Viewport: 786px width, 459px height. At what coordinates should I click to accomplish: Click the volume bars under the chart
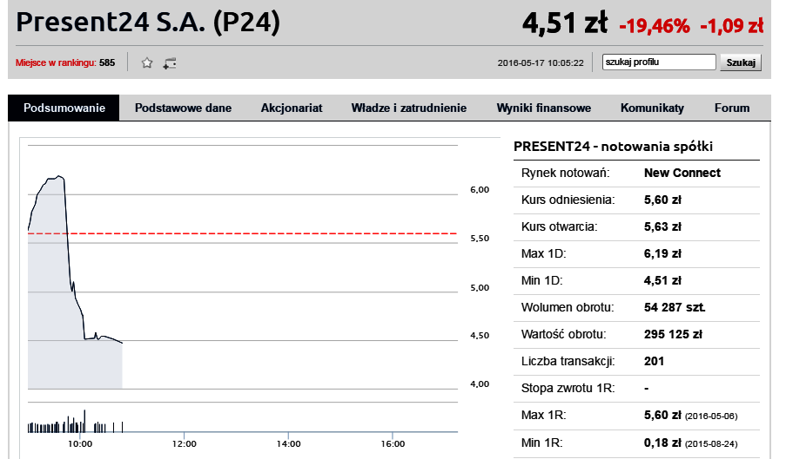pos(75,423)
